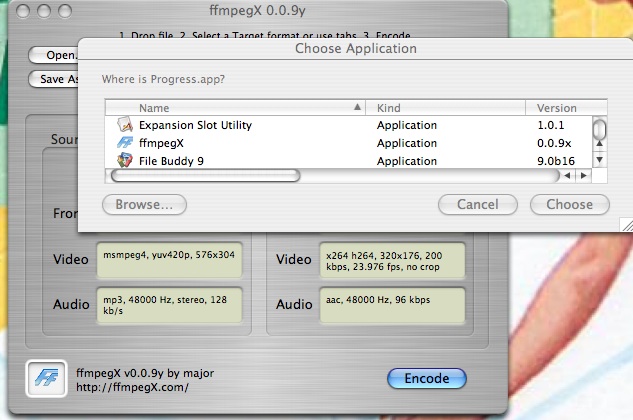Click the File Buddy 9 app icon
This screenshot has width=633, height=420.
pos(125,160)
